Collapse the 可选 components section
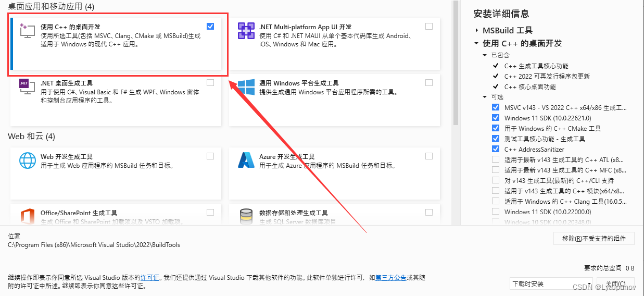644x296 pixels. coord(485,97)
